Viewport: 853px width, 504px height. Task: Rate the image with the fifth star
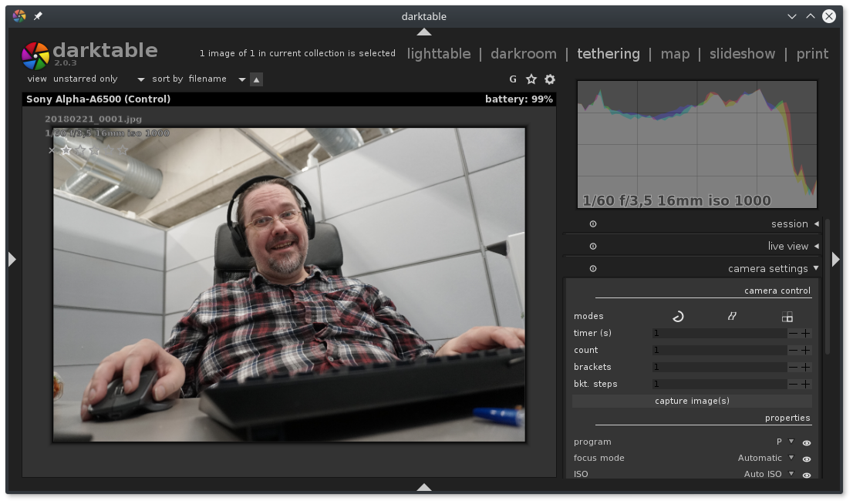(123, 150)
